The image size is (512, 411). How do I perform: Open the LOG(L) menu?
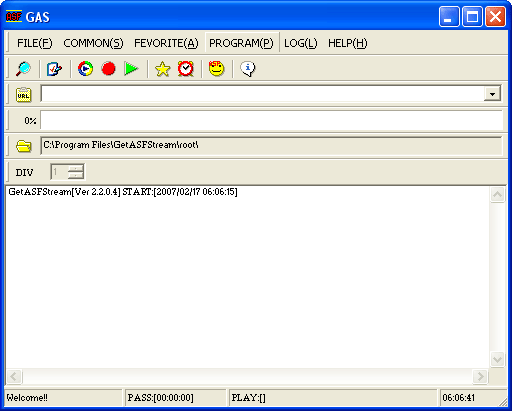point(301,43)
